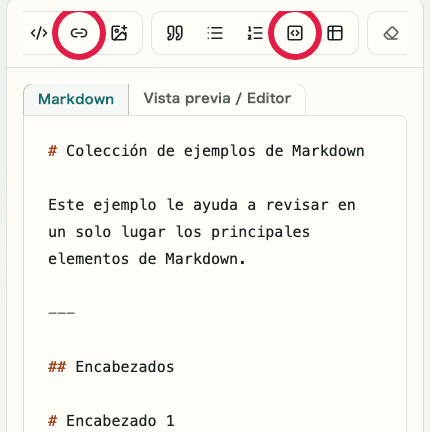Click the '---' horizontal rule line

(x=62, y=313)
